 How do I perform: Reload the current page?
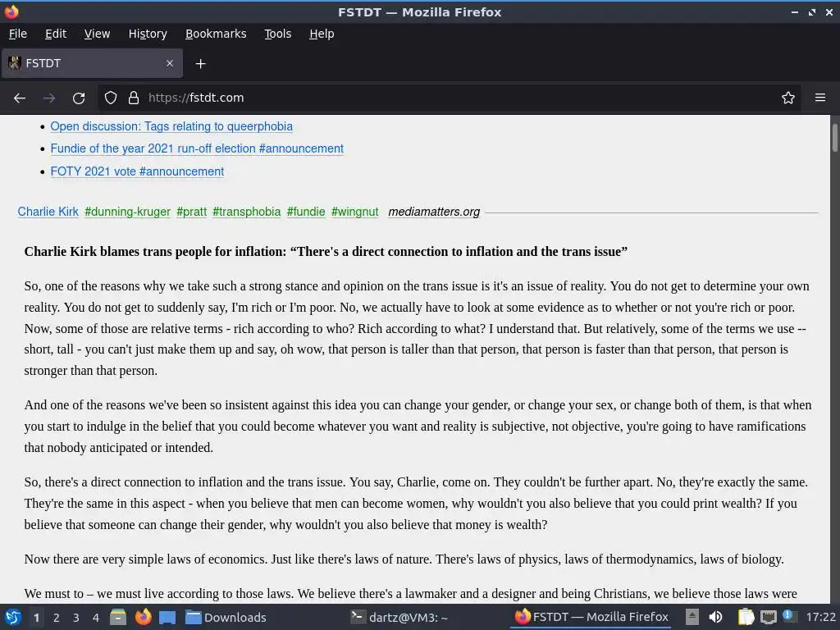(x=79, y=98)
